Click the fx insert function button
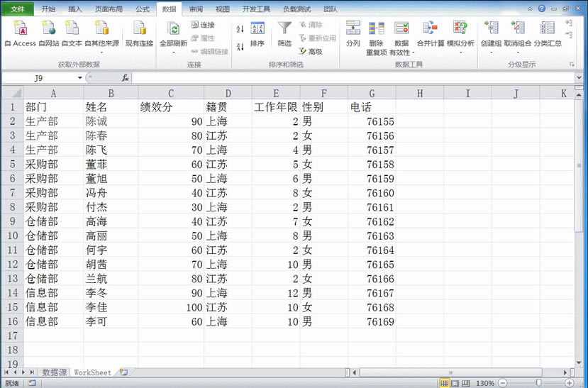588x388 pixels. (x=126, y=78)
